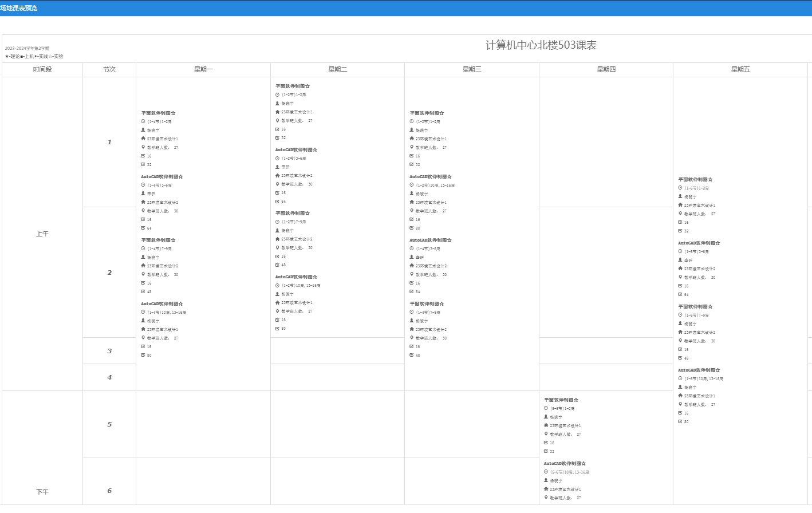Click person icon in Monday's 3-6周 AutoCAD entry
The width and height of the screenshot is (812, 513).
pyautogui.click(x=143, y=194)
